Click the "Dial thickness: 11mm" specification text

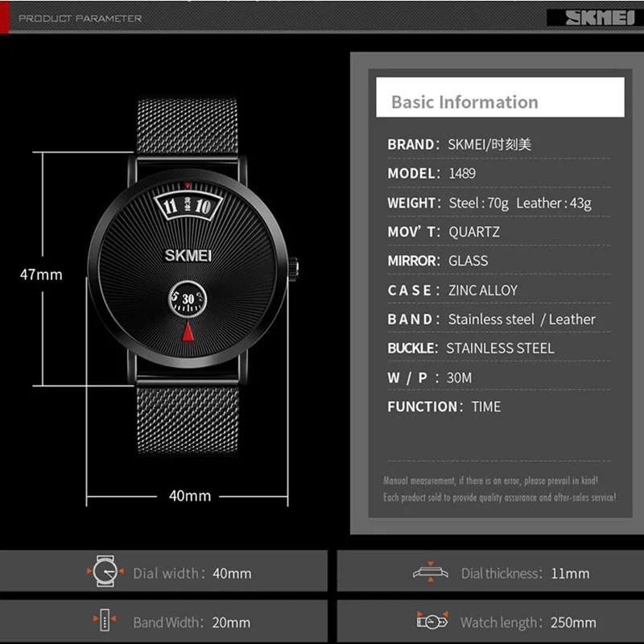(525, 573)
